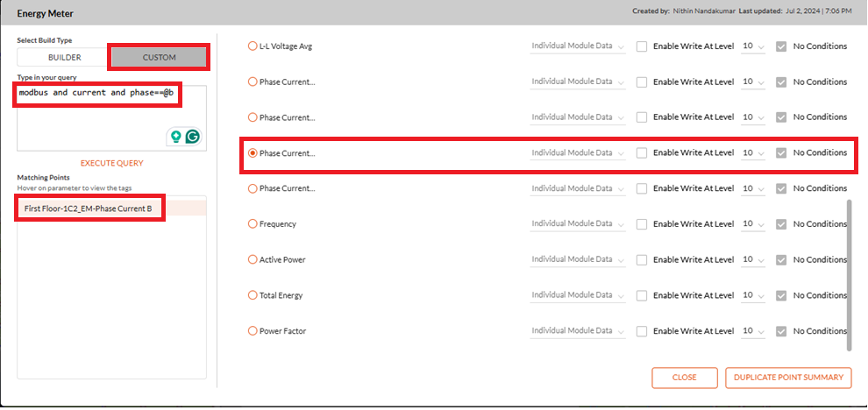The height and width of the screenshot is (410, 868).
Task: Select the Power Factor radio button
Action: pyautogui.click(x=253, y=331)
